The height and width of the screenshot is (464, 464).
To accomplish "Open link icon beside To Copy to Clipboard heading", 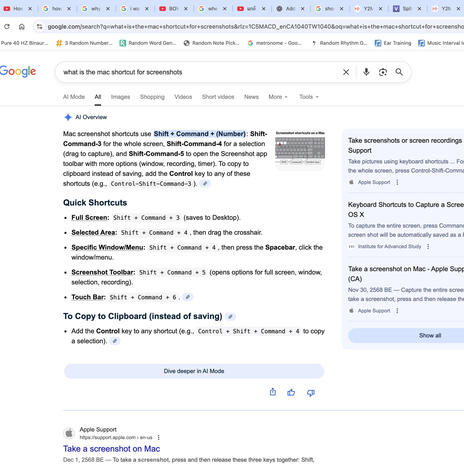I will pyautogui.click(x=230, y=316).
